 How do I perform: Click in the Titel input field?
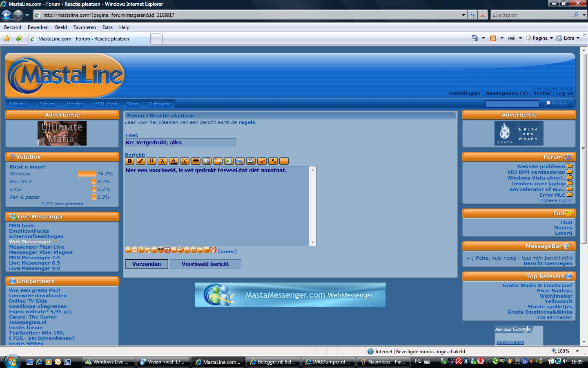(x=180, y=142)
